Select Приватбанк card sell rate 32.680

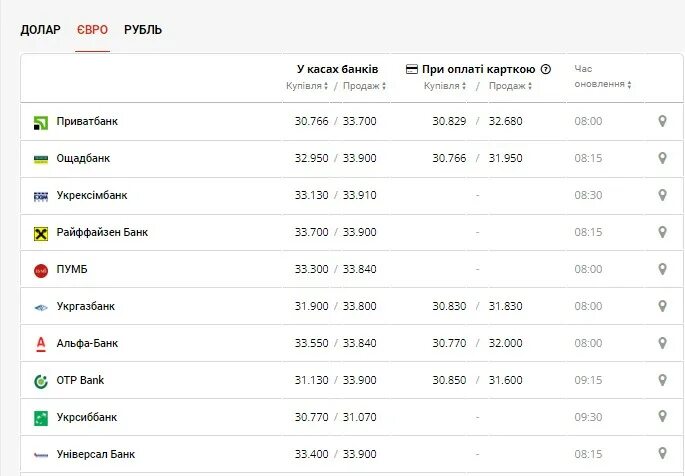point(505,121)
